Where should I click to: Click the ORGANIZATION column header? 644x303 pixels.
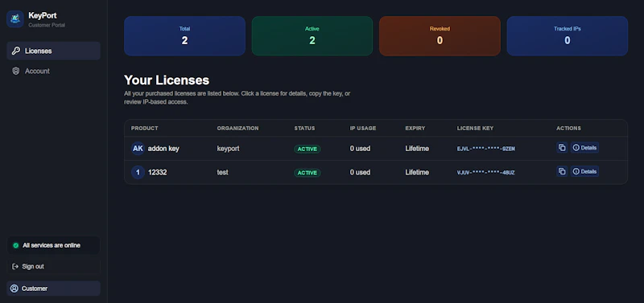click(237, 129)
